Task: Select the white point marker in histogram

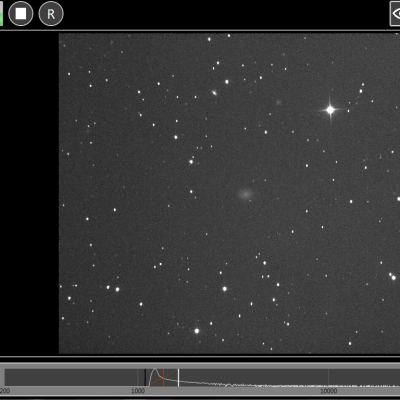Action: pos(178,377)
